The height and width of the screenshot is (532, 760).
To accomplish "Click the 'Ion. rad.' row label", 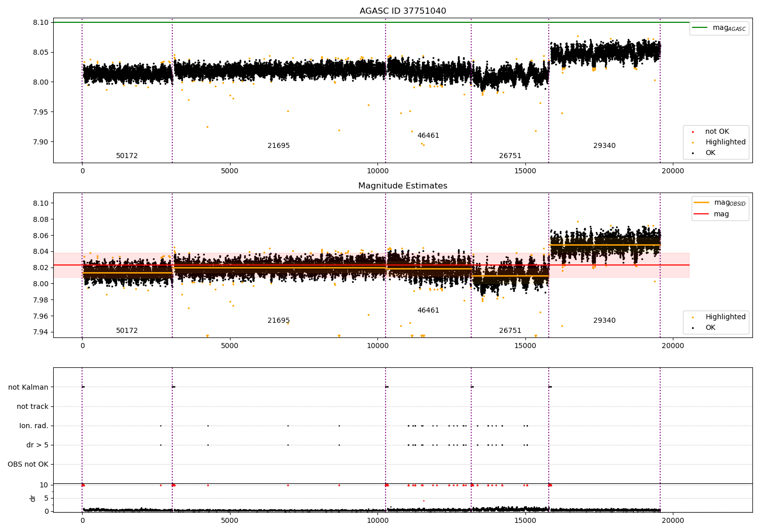I will pyautogui.click(x=34, y=426).
